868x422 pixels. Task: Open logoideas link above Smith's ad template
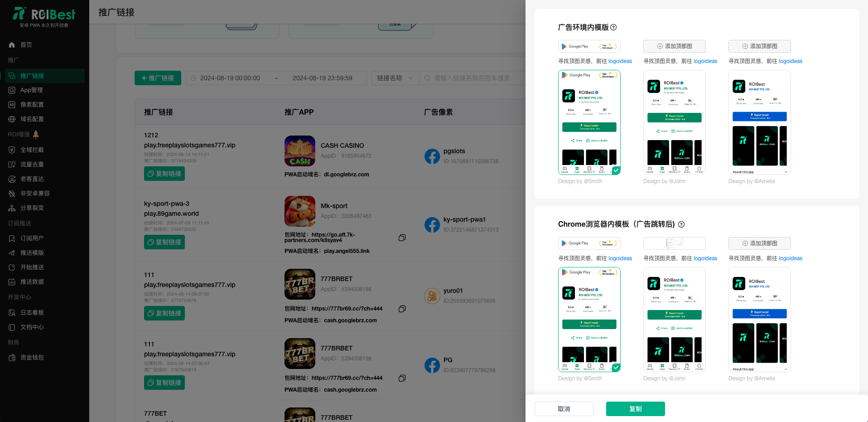click(x=620, y=61)
